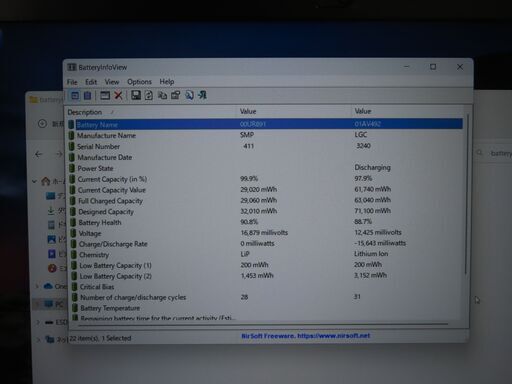Open the NirSoft Freeware website link
512x384 pixels.
[x=306, y=336]
